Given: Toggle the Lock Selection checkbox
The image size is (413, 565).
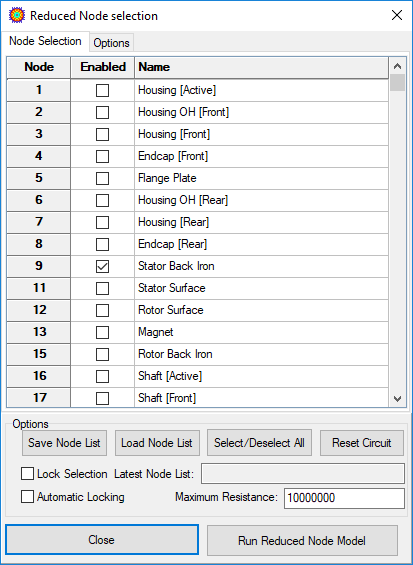Looking at the screenshot, I should (x=27, y=474).
